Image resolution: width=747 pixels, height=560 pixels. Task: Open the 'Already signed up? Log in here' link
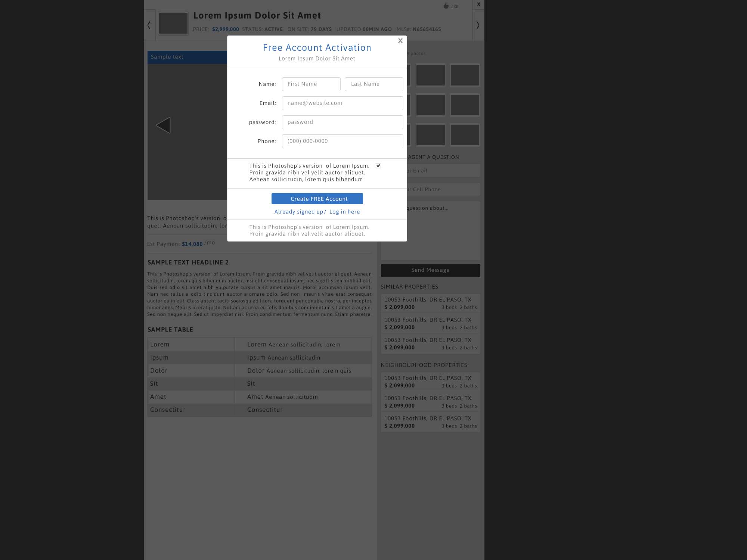[317, 212]
